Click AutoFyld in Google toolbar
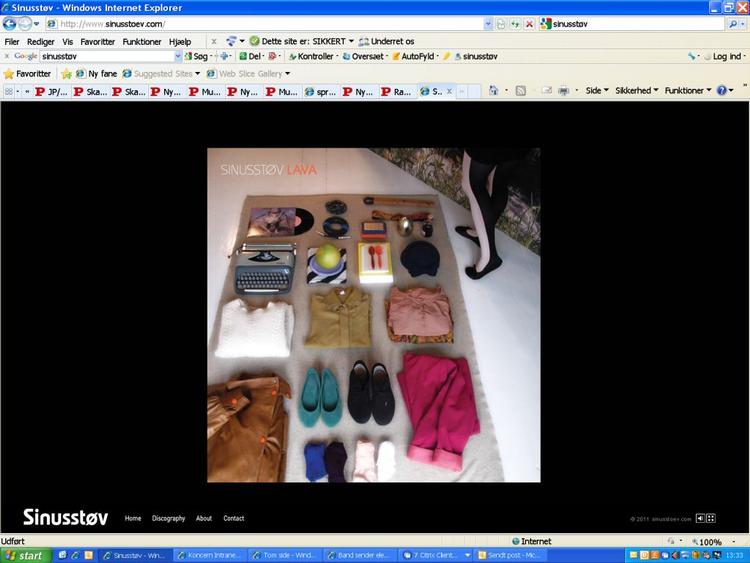The height and width of the screenshot is (563, 750). [x=413, y=56]
